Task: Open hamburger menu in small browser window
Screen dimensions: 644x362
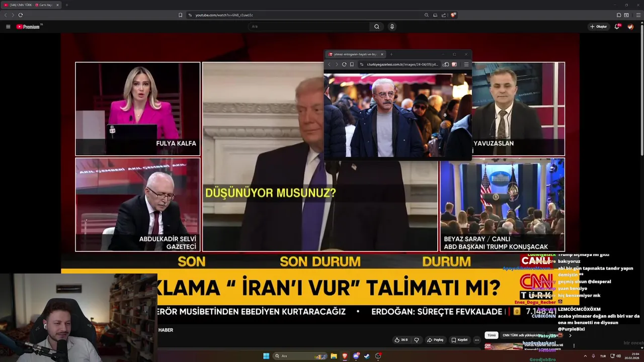Action: point(466,64)
